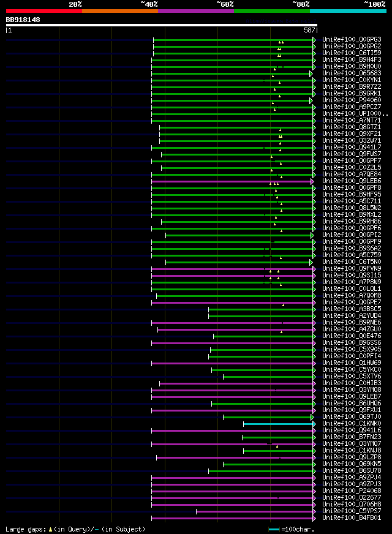
Task: Select the UniRef100_C5XTV6 label
Action: pos(352,377)
